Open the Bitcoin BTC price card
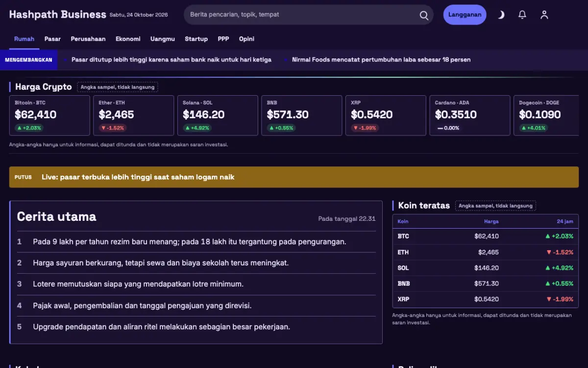This screenshot has width=588, height=368. point(49,115)
